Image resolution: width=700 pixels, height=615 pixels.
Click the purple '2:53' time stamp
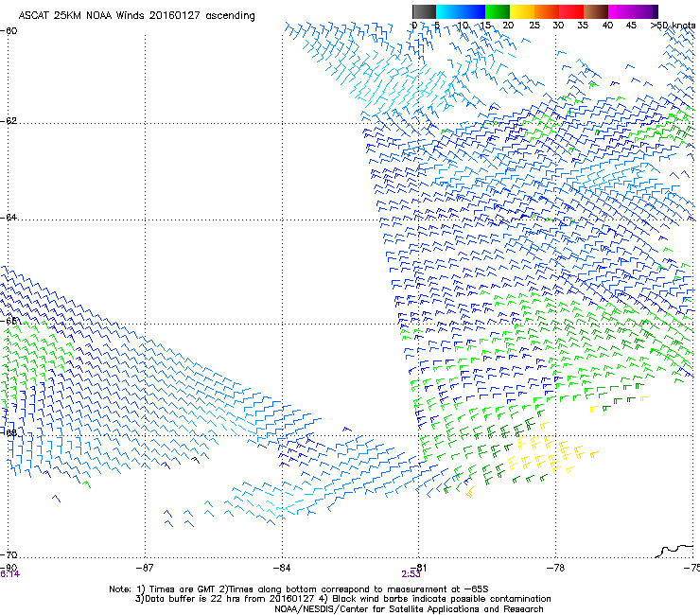[x=411, y=574]
